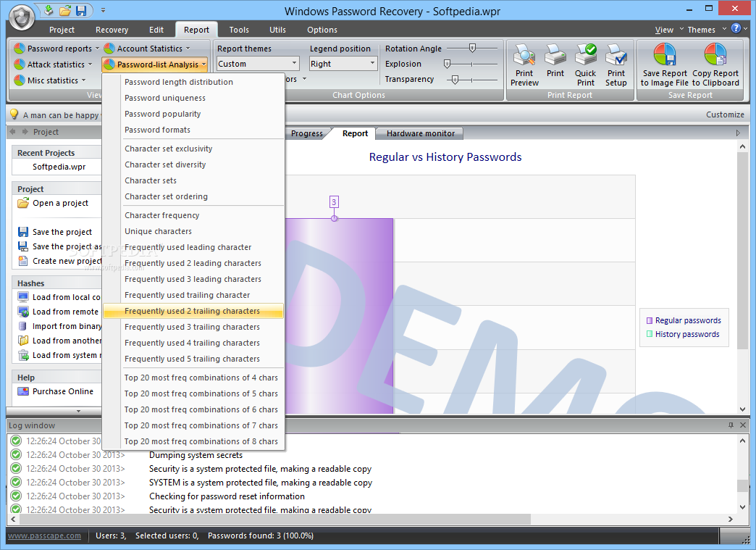Expand the quick access toolbar customize arrow
The height and width of the screenshot is (550, 756).
point(103,10)
